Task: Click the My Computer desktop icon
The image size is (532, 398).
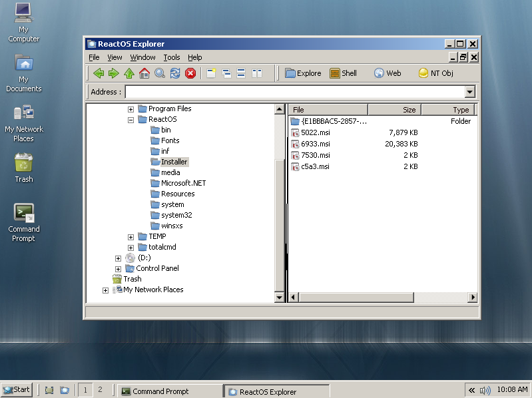Action: (x=24, y=23)
